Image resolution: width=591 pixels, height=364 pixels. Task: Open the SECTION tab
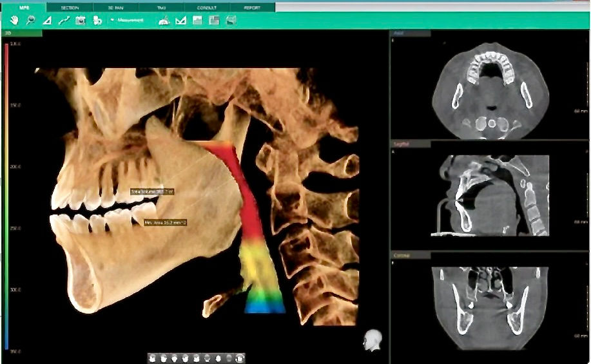(70, 8)
